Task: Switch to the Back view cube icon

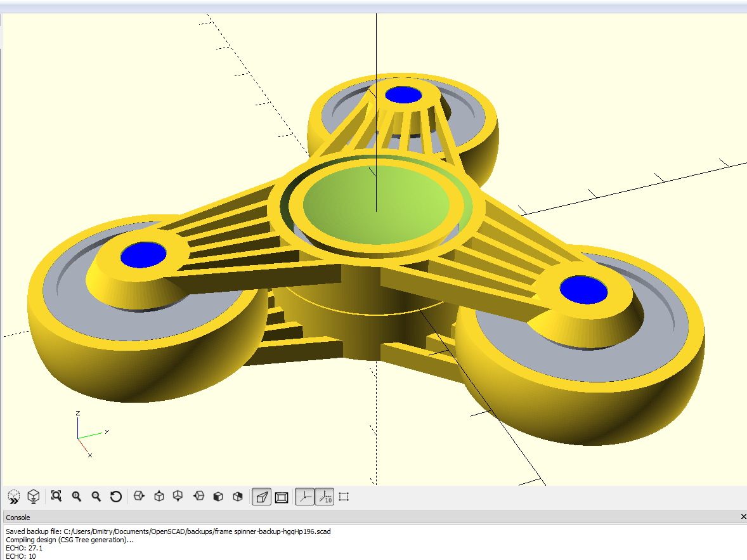Action: pos(238,497)
